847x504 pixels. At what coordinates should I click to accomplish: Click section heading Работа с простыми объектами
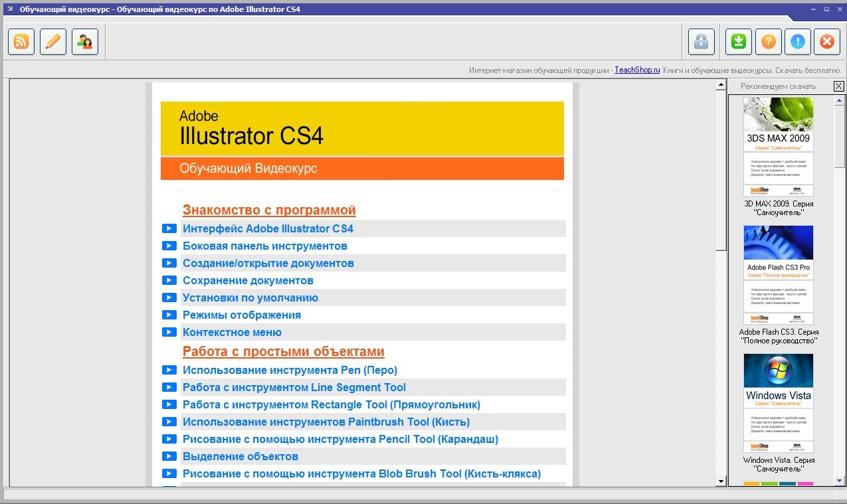point(284,351)
